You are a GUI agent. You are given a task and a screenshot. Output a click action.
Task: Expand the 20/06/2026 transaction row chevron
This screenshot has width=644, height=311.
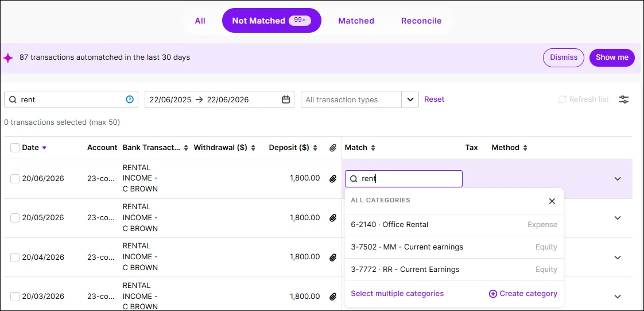[x=617, y=179]
